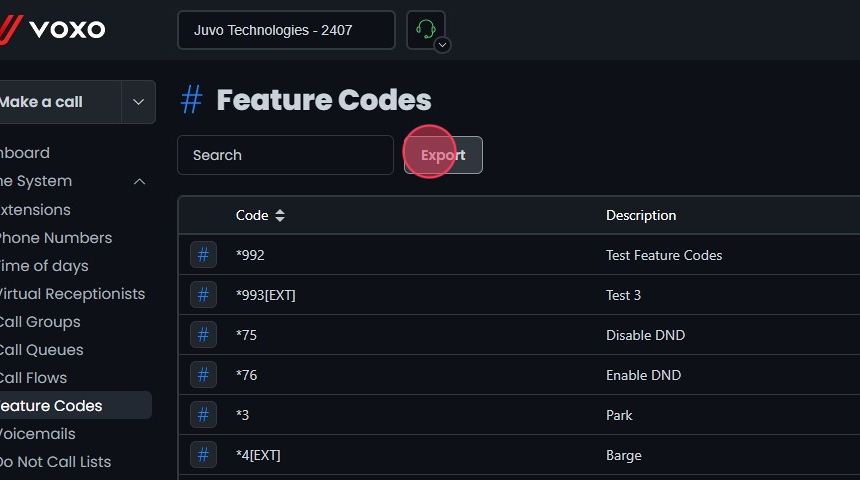The image size is (860, 480).
Task: Open headset status dropdown chevron
Action: point(442,45)
